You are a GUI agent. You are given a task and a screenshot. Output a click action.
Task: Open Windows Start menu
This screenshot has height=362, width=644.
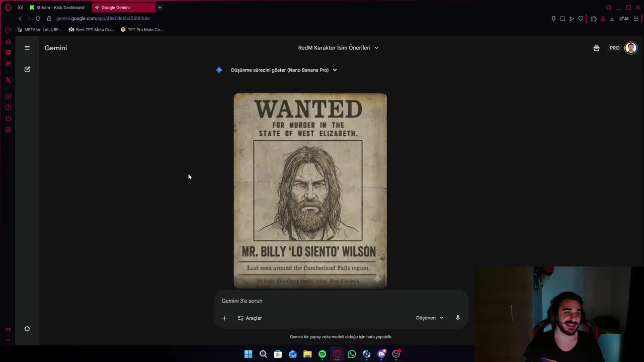248,354
